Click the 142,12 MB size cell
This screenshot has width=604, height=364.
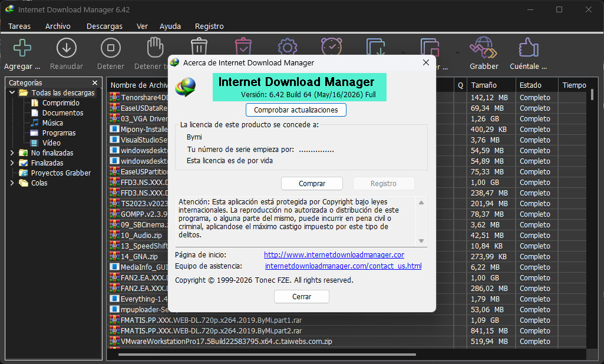489,97
